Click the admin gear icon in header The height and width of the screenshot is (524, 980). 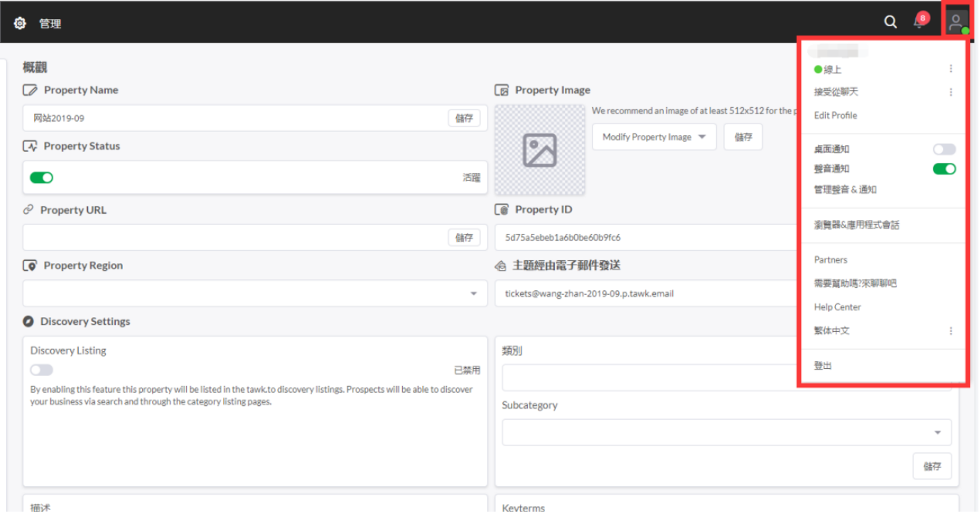coord(20,23)
